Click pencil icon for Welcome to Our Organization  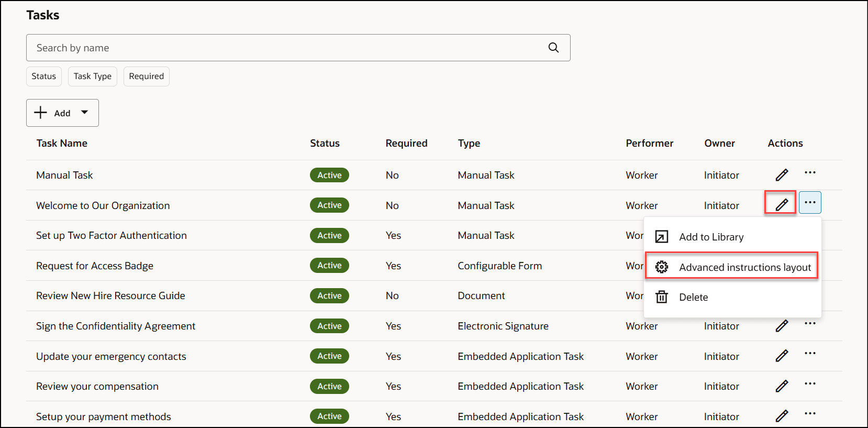coord(781,204)
